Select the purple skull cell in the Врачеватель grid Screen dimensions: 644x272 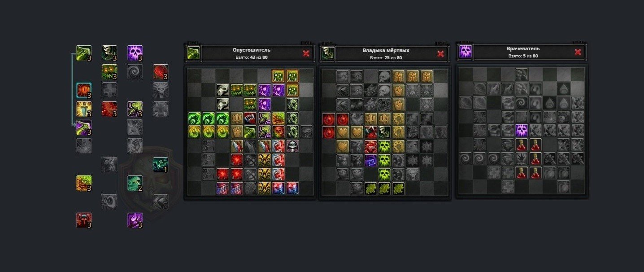521,131
